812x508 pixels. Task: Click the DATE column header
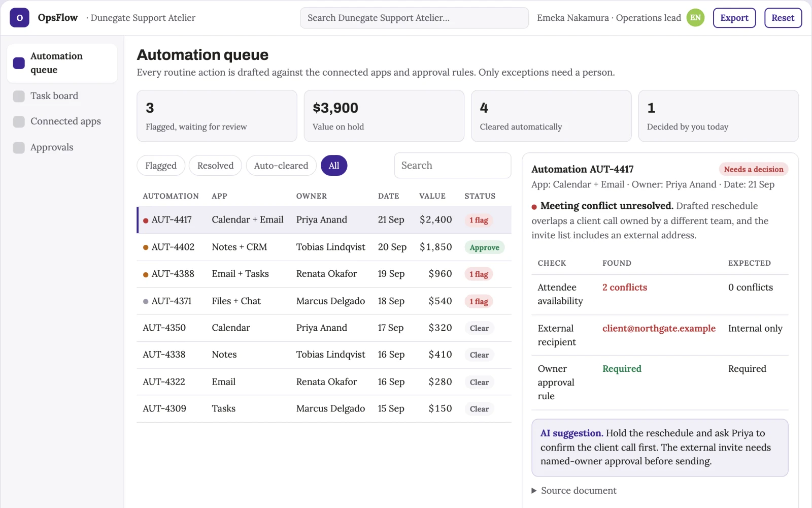click(x=389, y=196)
